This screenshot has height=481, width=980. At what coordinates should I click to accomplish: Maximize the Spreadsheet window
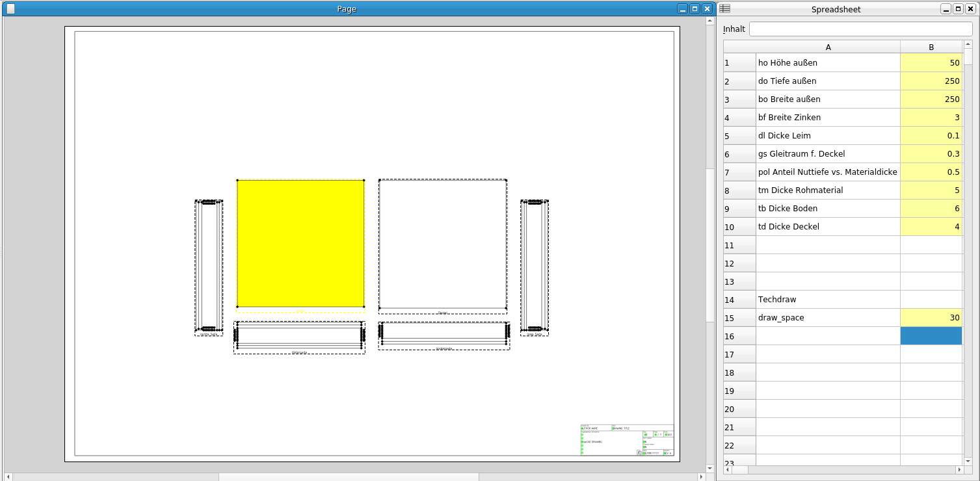point(959,8)
